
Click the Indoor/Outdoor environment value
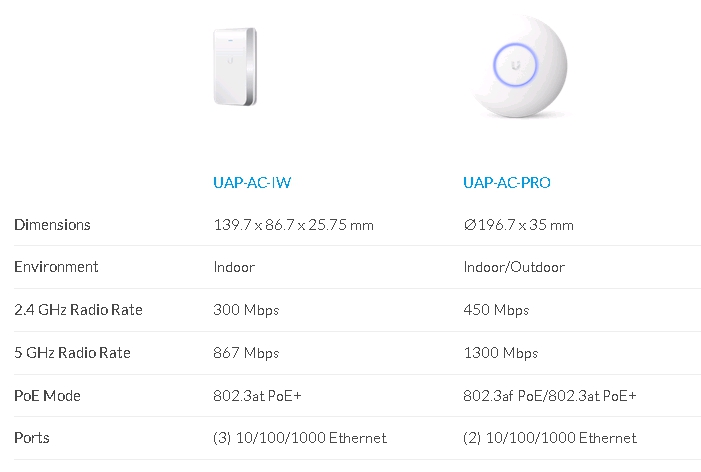[514, 267]
